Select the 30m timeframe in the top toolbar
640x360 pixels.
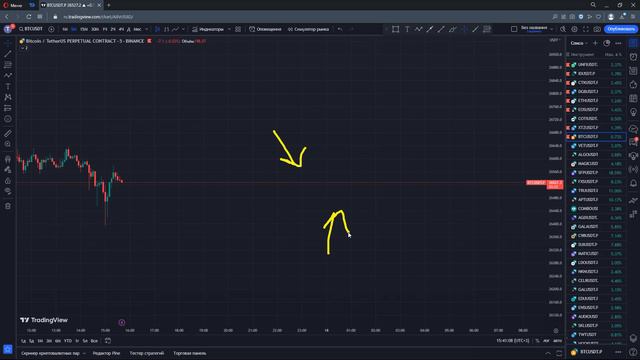point(95,29)
